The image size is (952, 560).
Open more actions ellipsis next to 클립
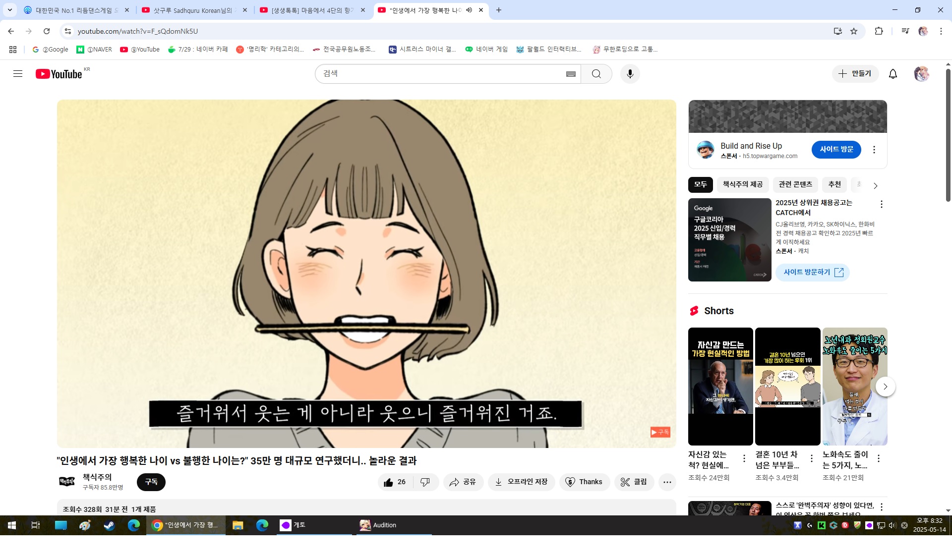[x=667, y=482]
